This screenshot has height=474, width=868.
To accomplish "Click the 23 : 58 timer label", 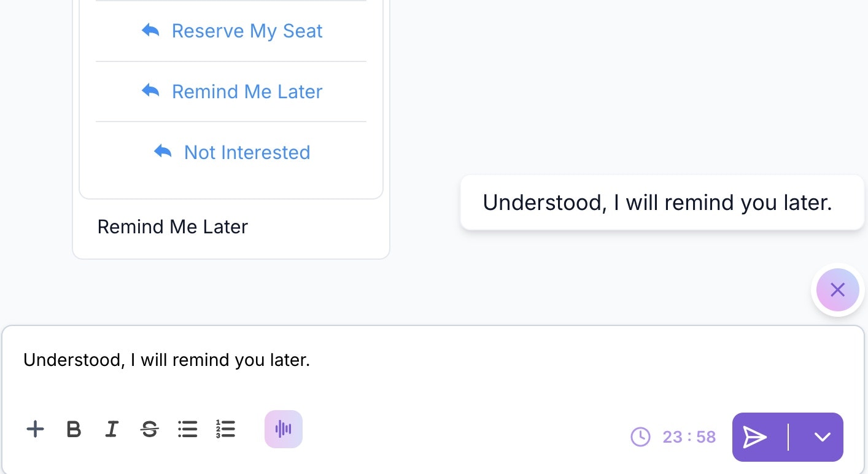I will 689,437.
